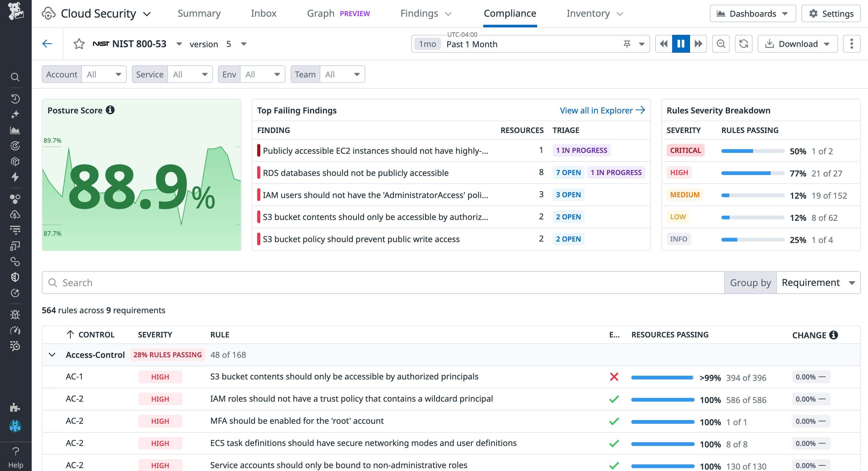Click the refresh icon next to zoom out

click(x=744, y=43)
